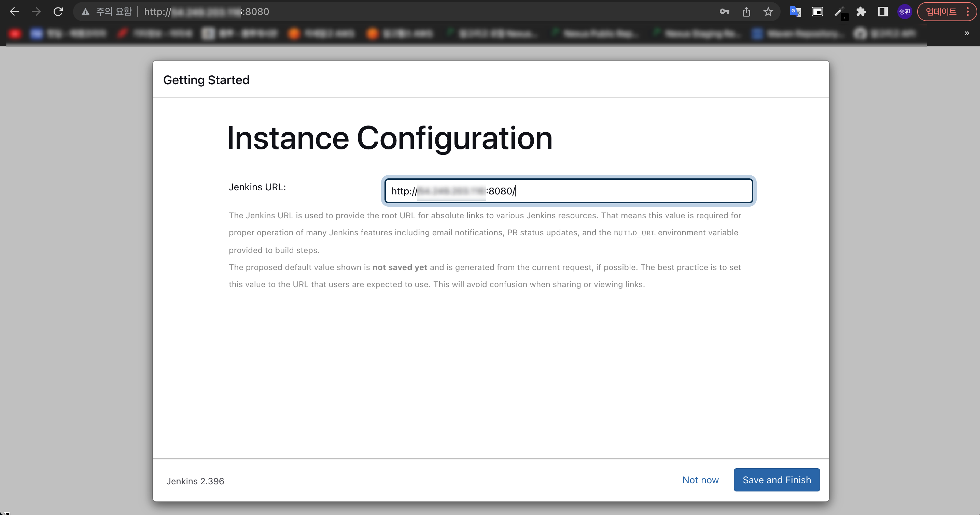Open the saved passwords key icon

[x=724, y=12]
